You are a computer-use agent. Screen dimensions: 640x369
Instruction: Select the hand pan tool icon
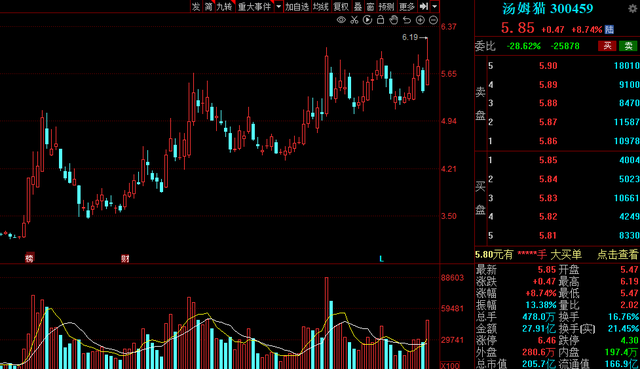tap(394, 20)
